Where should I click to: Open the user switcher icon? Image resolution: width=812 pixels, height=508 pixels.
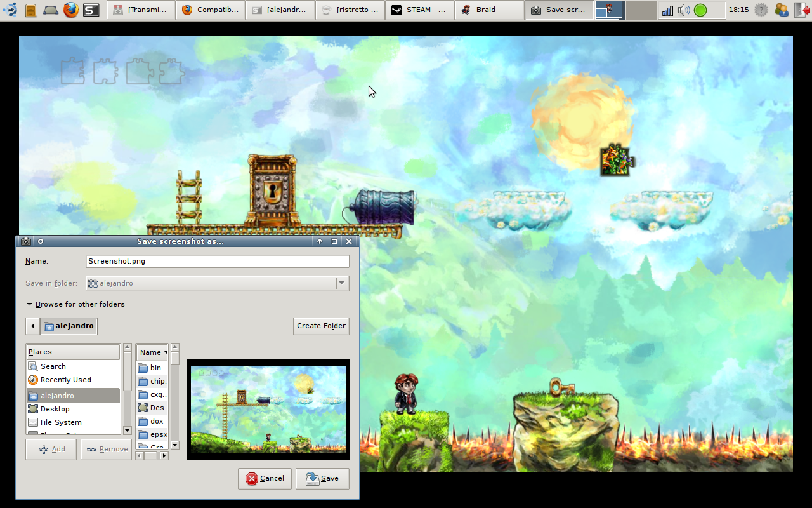tap(782, 10)
